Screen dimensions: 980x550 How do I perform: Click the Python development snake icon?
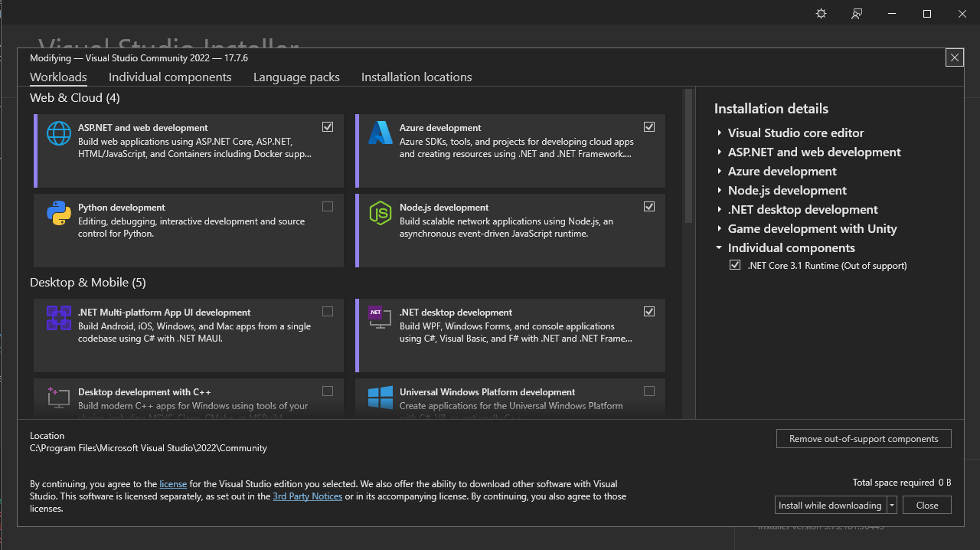tap(59, 213)
